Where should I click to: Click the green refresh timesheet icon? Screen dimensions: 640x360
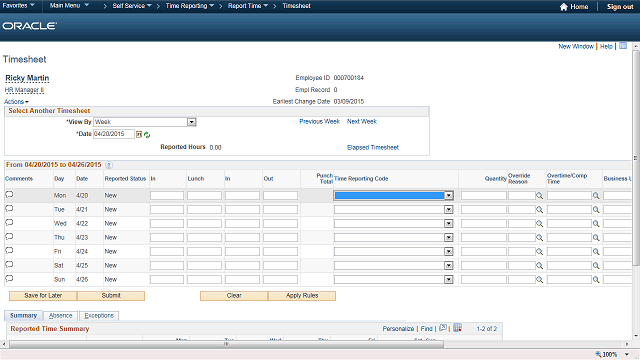click(147, 135)
